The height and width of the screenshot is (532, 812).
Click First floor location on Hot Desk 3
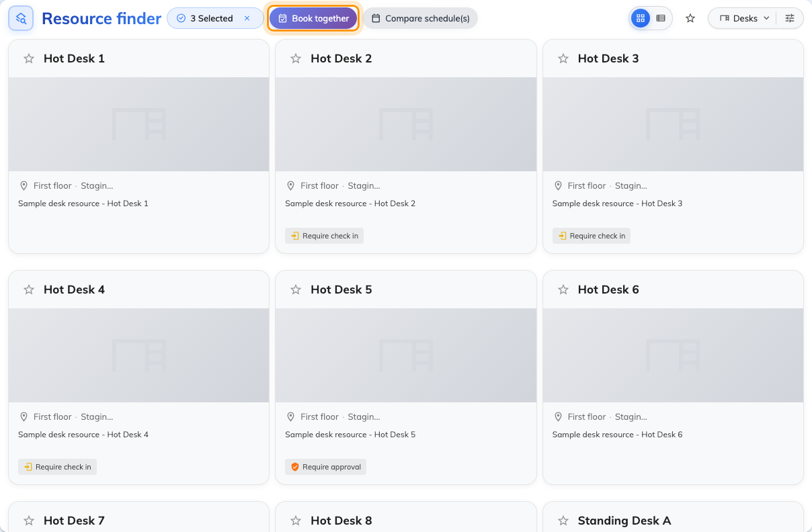click(587, 185)
